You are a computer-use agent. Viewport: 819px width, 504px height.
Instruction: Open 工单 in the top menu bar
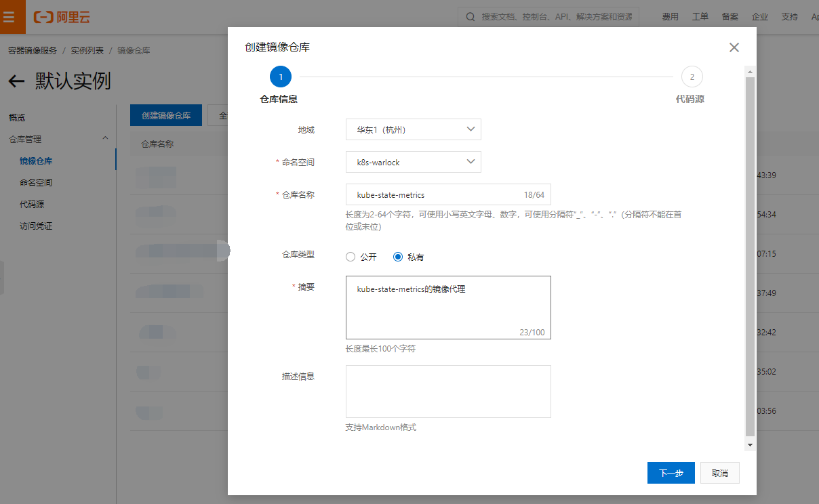coord(700,16)
